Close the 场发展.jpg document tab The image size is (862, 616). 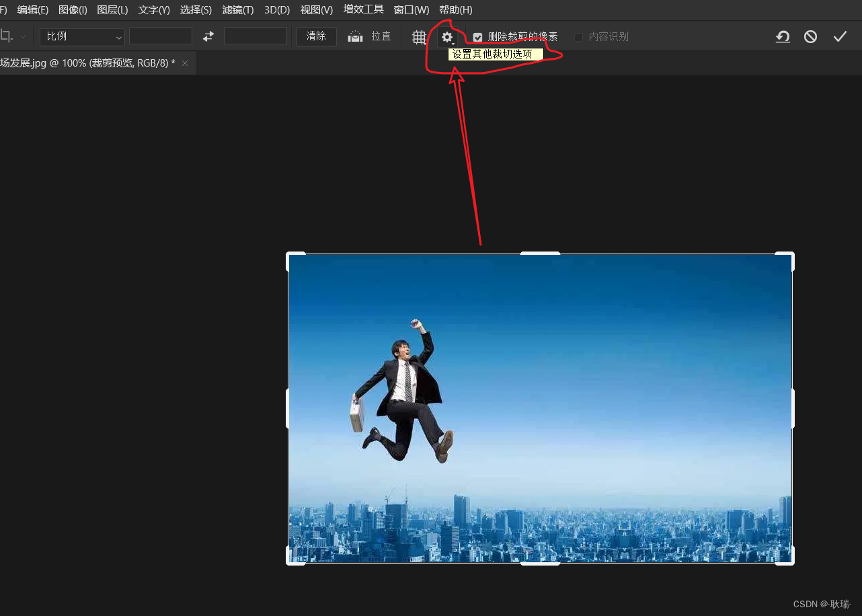click(185, 63)
